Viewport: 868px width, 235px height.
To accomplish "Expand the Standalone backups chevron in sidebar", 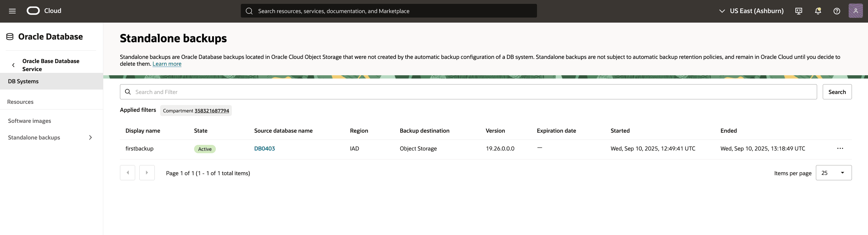I will (x=90, y=137).
